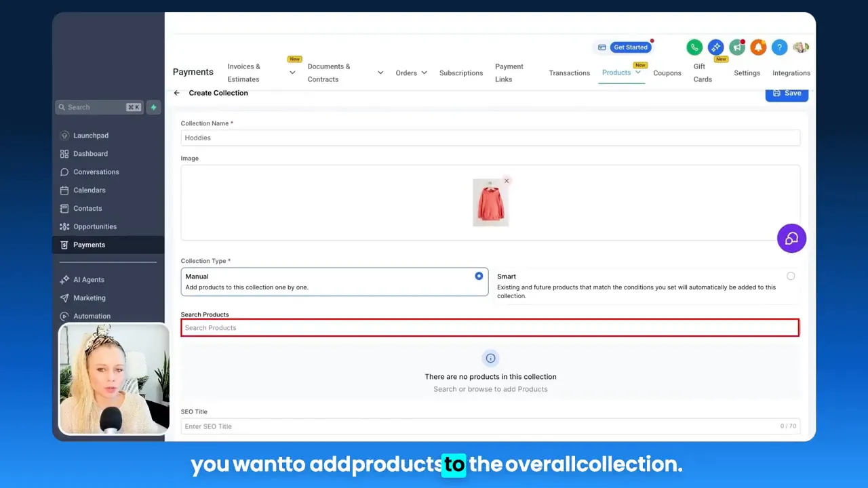Image resolution: width=868 pixels, height=488 pixels.
Task: Open Automation in the sidebar
Action: pos(92,316)
